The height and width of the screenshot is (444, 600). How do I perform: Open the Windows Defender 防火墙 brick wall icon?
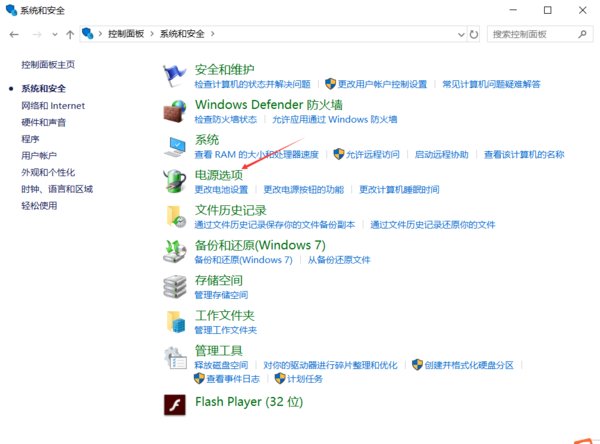coord(175,111)
